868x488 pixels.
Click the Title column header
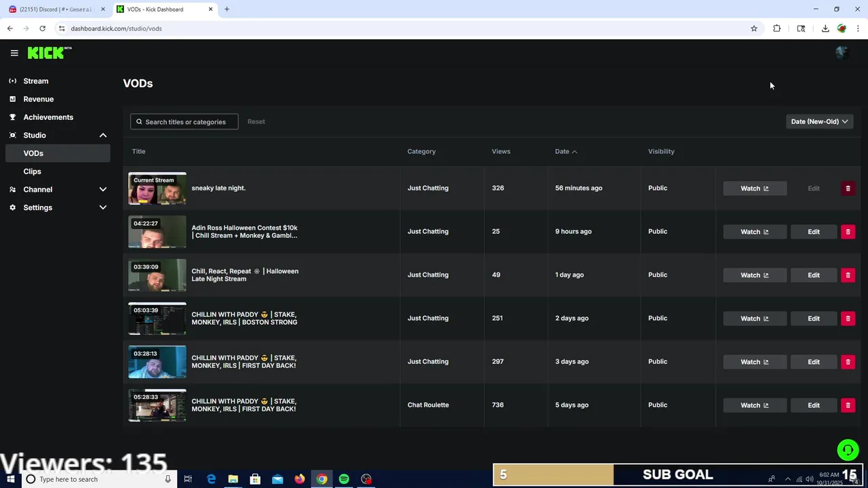(138, 151)
